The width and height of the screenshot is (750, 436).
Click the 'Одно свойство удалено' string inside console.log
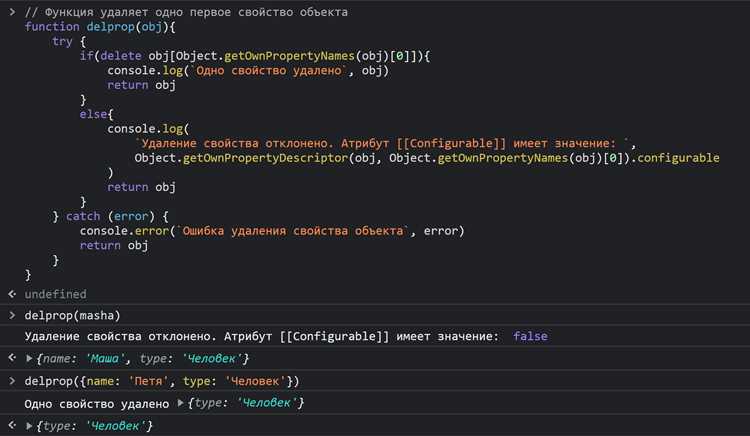(269, 71)
